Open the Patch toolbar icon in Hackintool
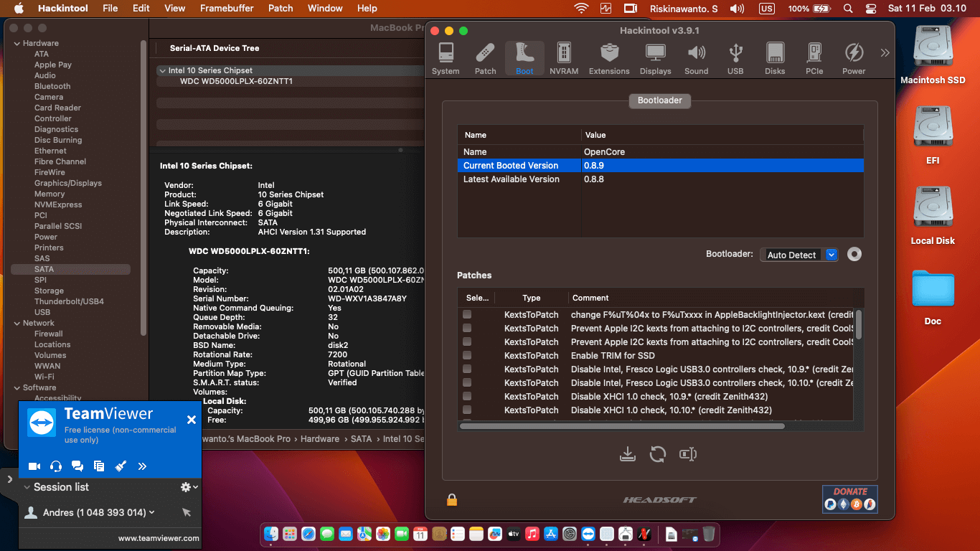This screenshot has width=980, height=551. pos(486,59)
